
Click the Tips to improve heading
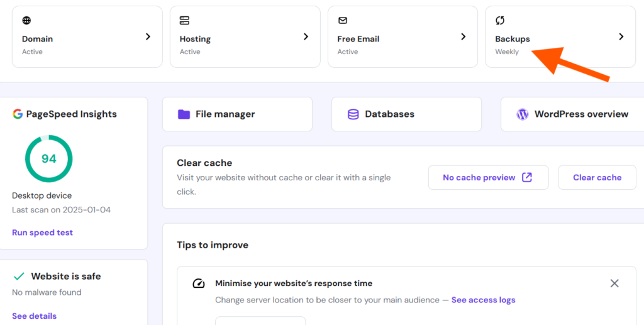point(213,245)
